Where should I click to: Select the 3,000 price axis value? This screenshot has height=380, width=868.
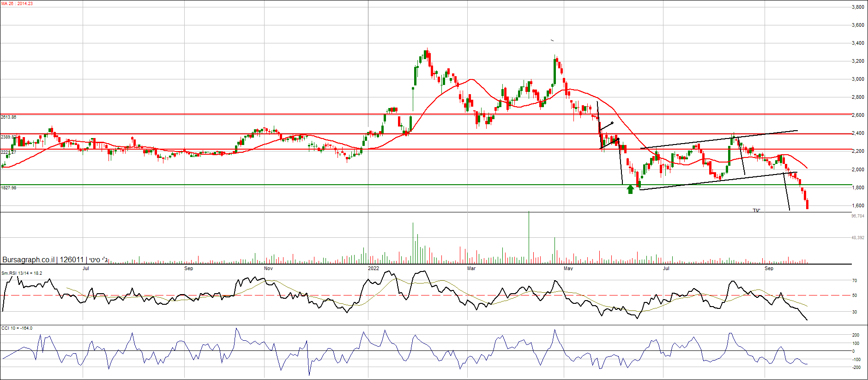tap(858, 79)
